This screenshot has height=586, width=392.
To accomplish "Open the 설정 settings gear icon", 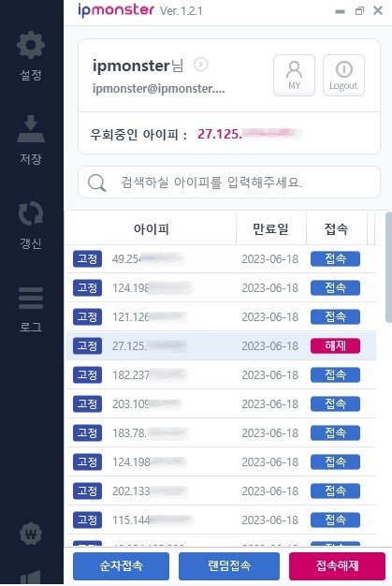I will (31, 45).
